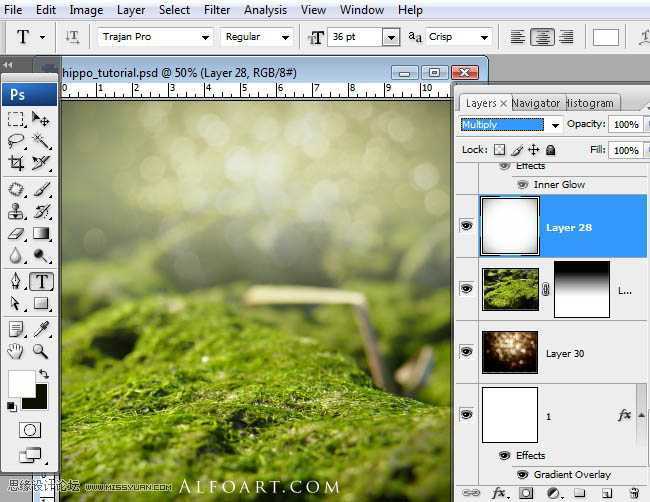
Task: Select the Crop tool
Action: tap(16, 163)
